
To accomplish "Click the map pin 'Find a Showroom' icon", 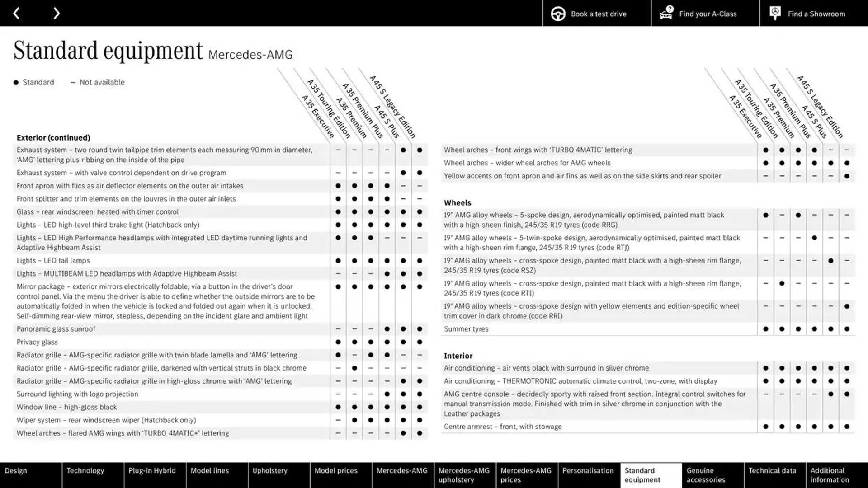I will (775, 13).
